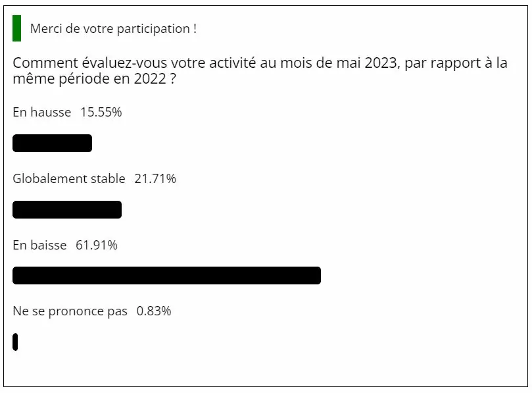
Task: Click the 15.55% percentage value
Action: tap(101, 112)
